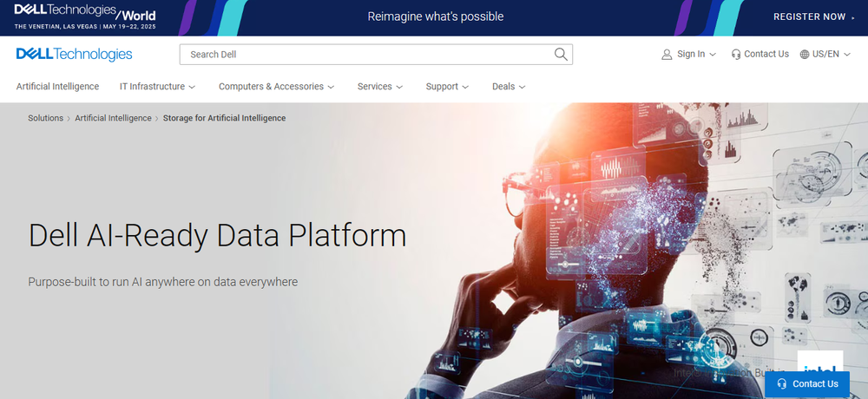Open the Computers & Accessories menu
Viewport: 868px width, 399px height.
(x=277, y=87)
